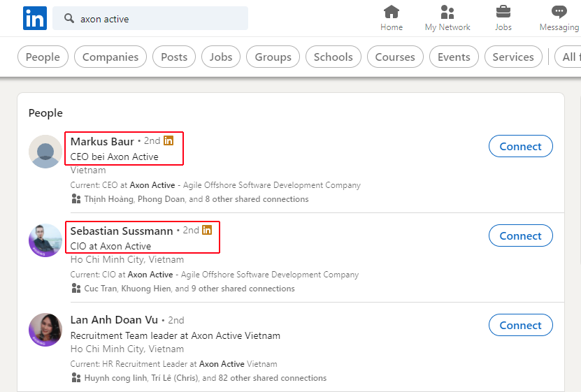Open Markus Baur's profile name link
Screen dimensions: 581x392
point(102,141)
